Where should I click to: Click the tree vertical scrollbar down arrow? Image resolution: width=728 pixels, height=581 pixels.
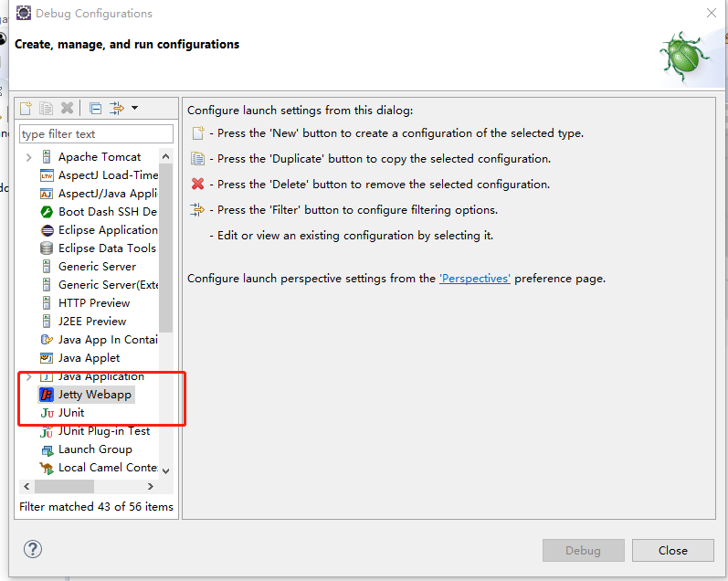click(x=165, y=471)
